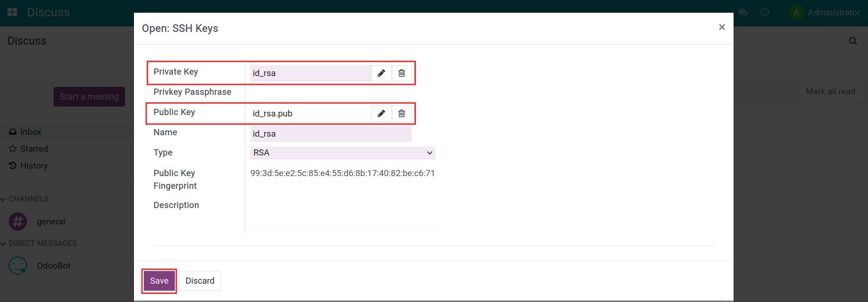868x302 pixels.
Task: Collapse the DIRECT MESSAGES section
Action: [39, 244]
